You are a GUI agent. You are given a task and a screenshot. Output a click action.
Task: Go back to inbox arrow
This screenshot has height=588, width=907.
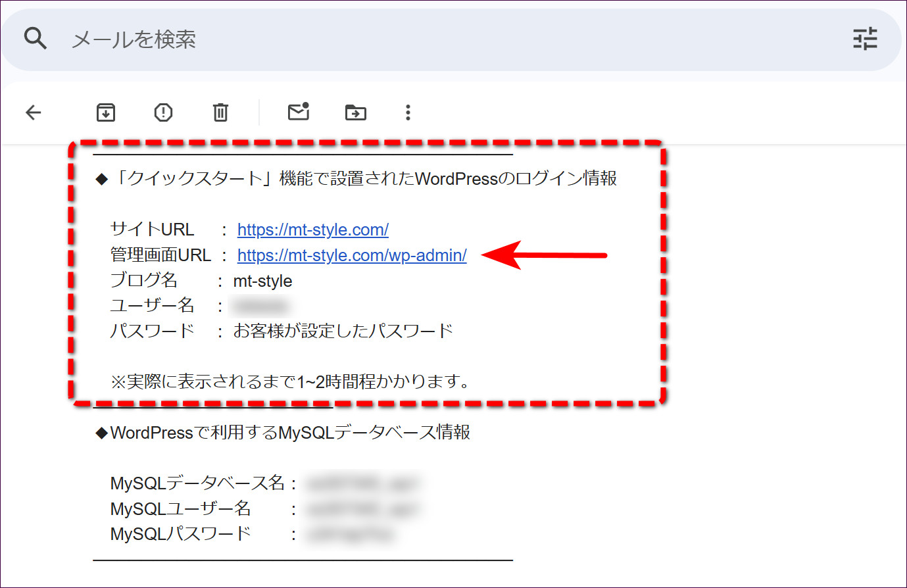34,112
